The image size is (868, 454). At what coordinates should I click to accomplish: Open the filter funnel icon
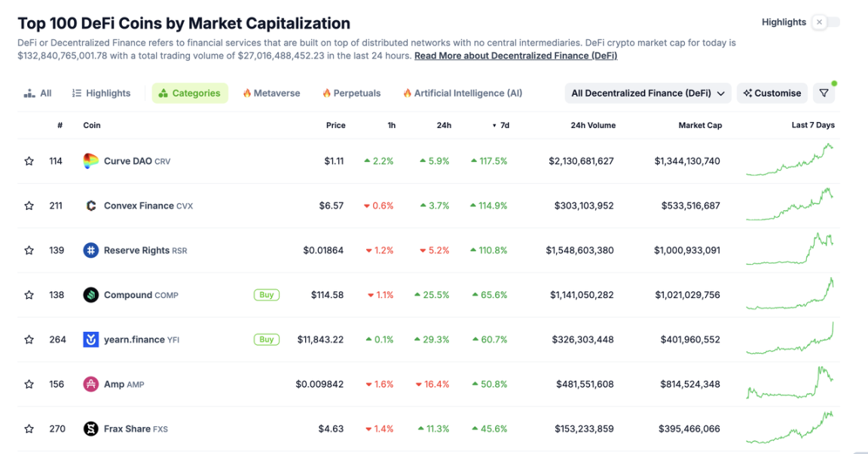pyautogui.click(x=824, y=93)
